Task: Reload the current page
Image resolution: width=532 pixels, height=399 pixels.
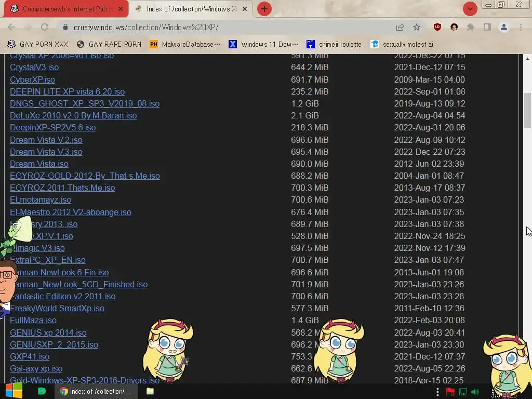Action: 45,27
